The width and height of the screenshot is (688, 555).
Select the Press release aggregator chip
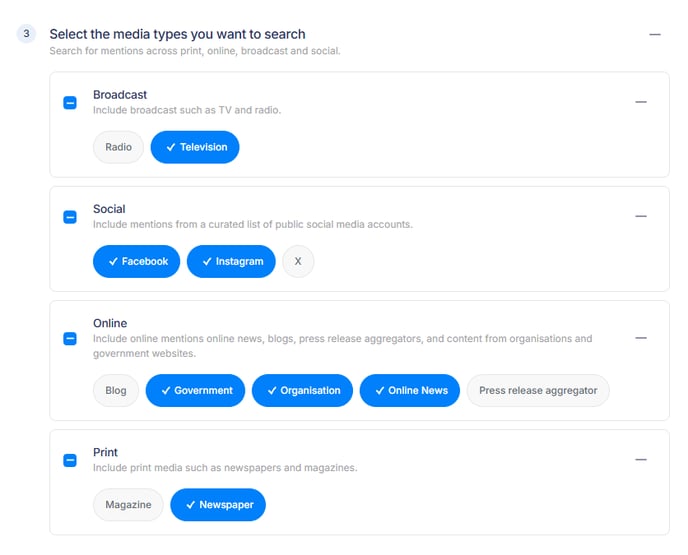tap(538, 390)
